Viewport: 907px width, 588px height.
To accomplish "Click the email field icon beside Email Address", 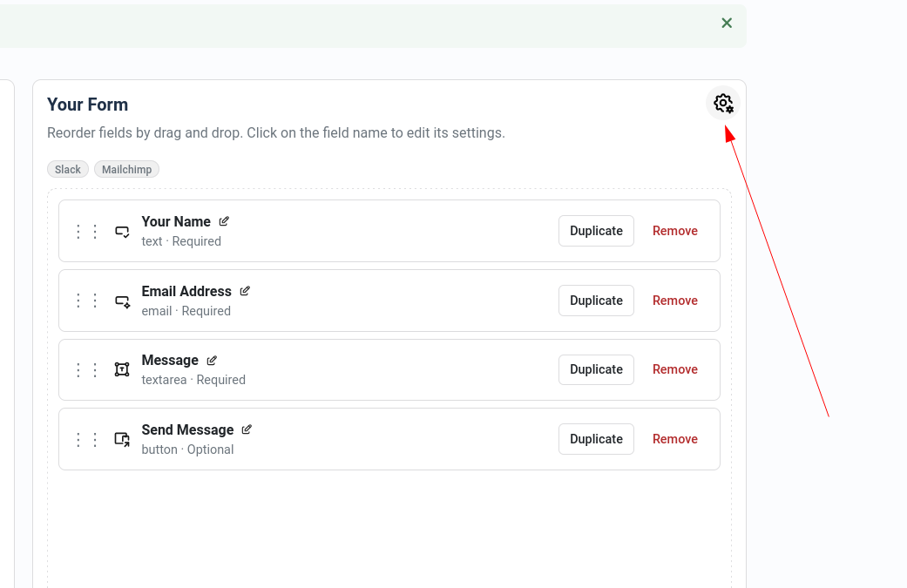I will tap(122, 301).
